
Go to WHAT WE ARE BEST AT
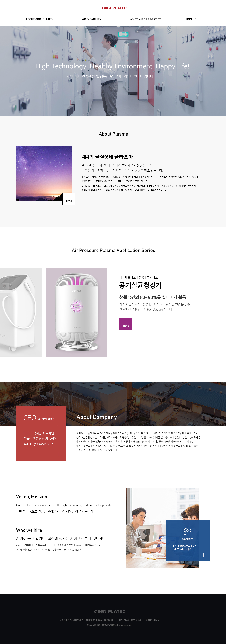coord(145,19)
